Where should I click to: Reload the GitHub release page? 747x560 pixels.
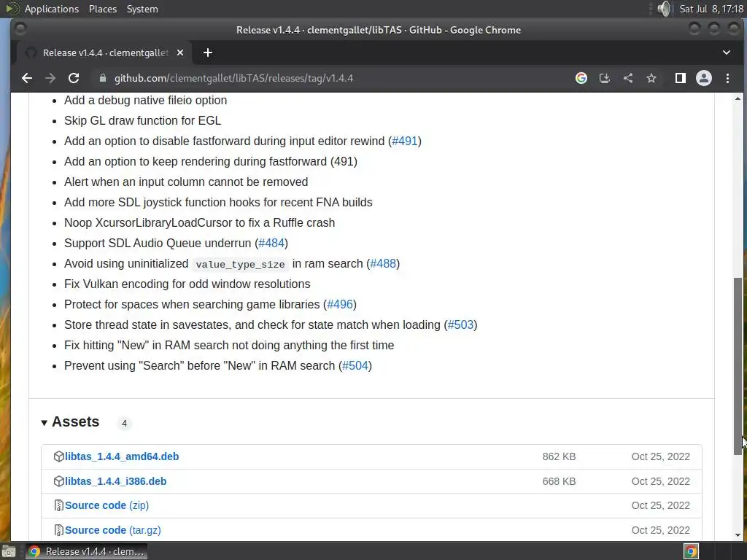(x=74, y=78)
